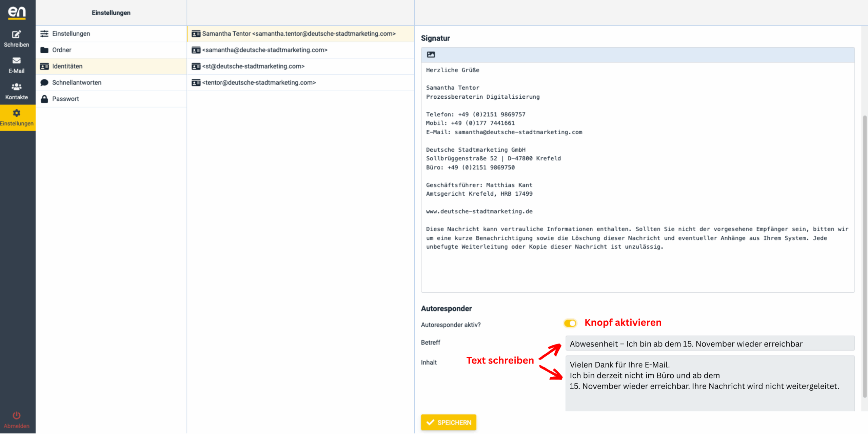
Task: Enable the Autoresponder aktiv toggle
Action: (570, 323)
